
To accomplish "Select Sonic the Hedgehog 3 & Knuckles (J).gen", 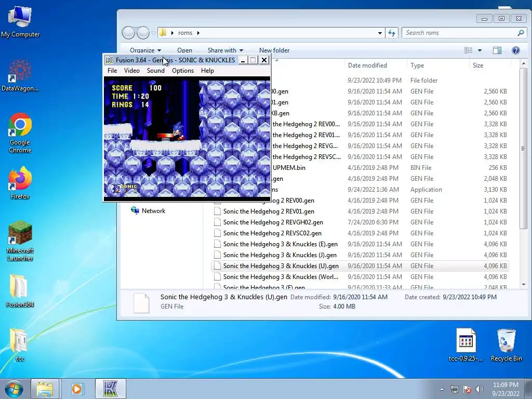I will tap(360, 255).
